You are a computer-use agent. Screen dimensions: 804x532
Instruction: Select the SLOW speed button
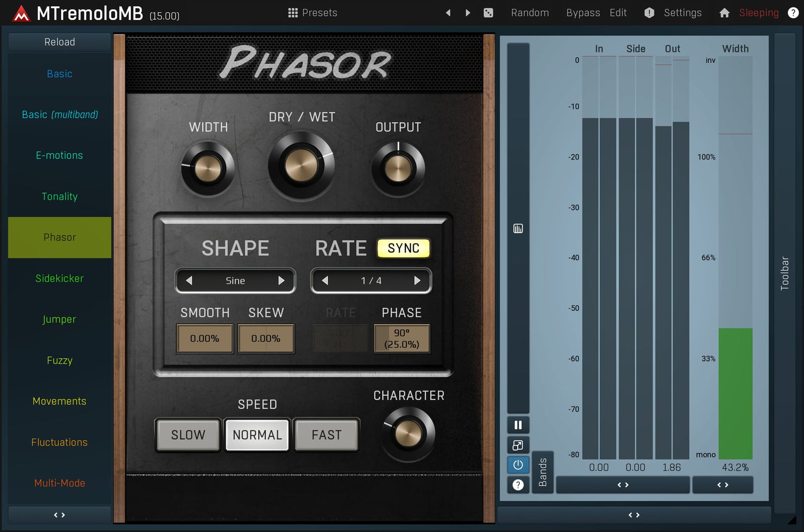click(188, 435)
